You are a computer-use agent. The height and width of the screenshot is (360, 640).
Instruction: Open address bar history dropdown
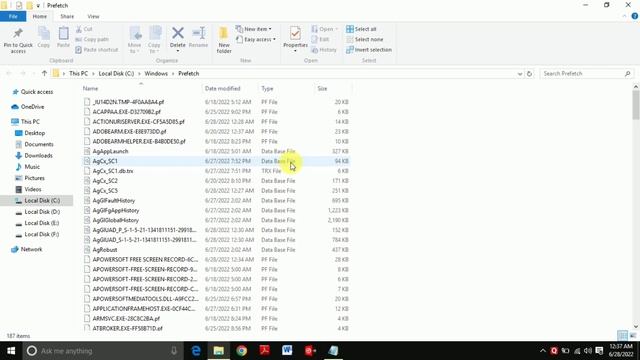point(520,74)
